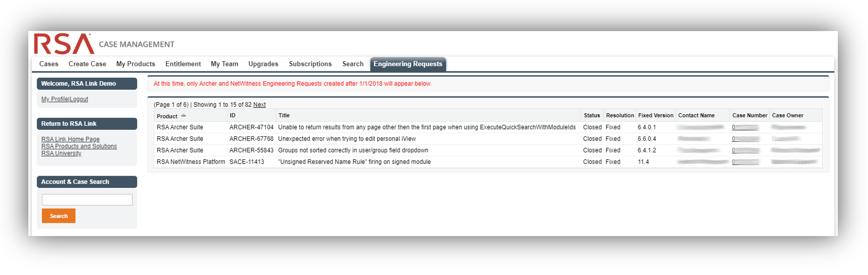The height and width of the screenshot is (275, 868).
Task: Sort by Contact Name column header
Action: point(696,115)
